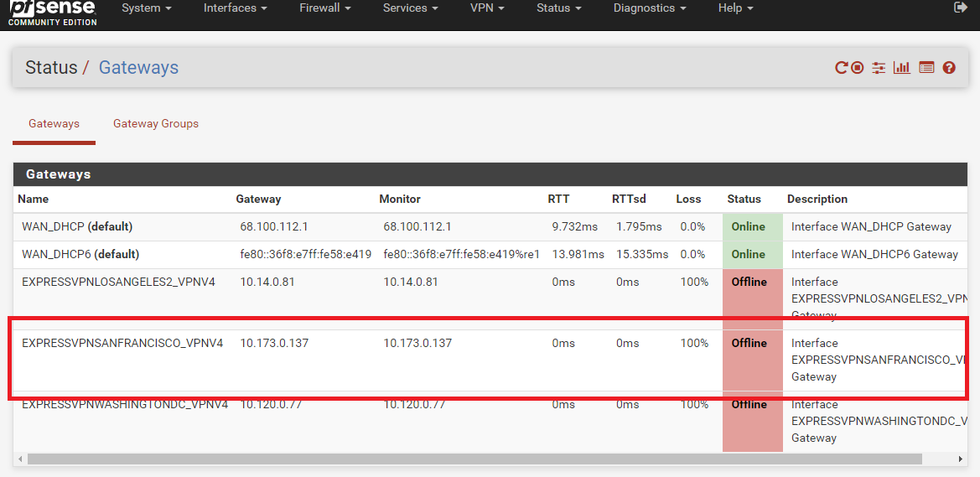This screenshot has height=477, width=980.
Task: Click gateway address fe80::36f8:e7ff:fe58:e419
Action: (306, 255)
